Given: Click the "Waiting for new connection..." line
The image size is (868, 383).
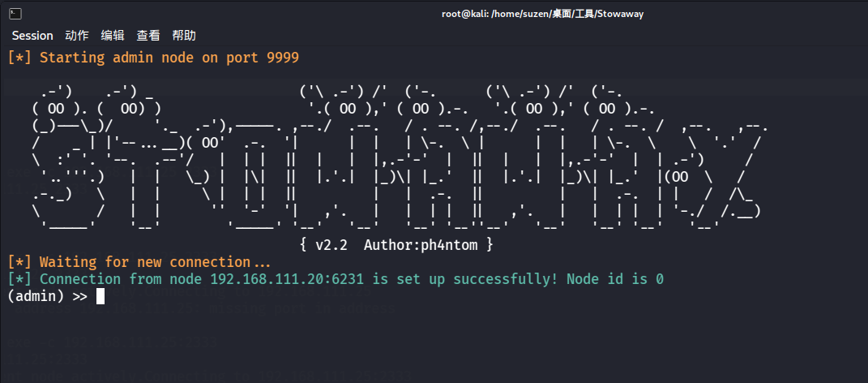Looking at the screenshot, I should pyautogui.click(x=139, y=261).
